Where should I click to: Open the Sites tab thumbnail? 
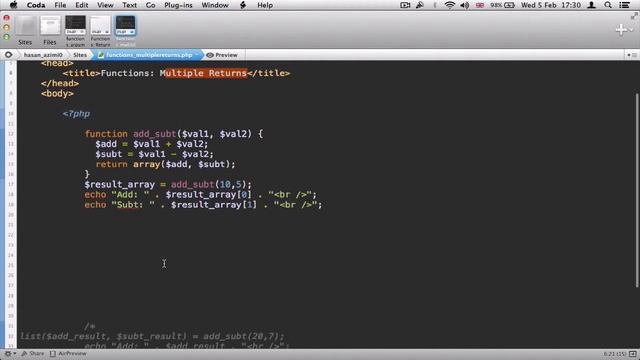coord(25,31)
